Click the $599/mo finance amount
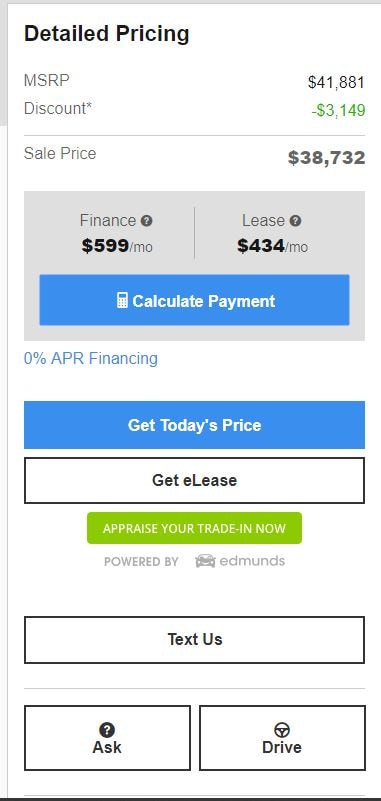This screenshot has width=381, height=801. point(117,246)
